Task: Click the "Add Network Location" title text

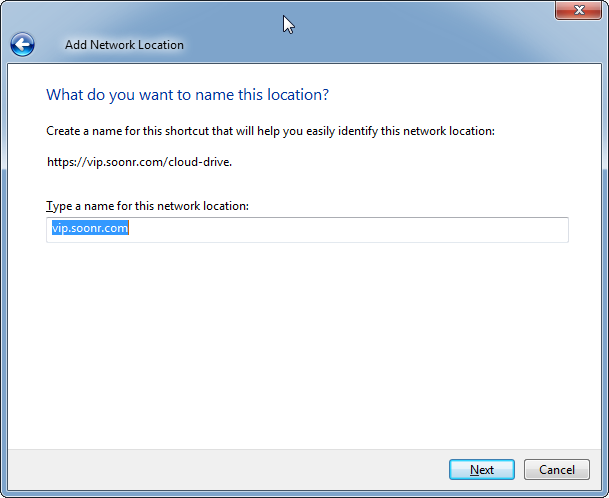Action: (124, 45)
